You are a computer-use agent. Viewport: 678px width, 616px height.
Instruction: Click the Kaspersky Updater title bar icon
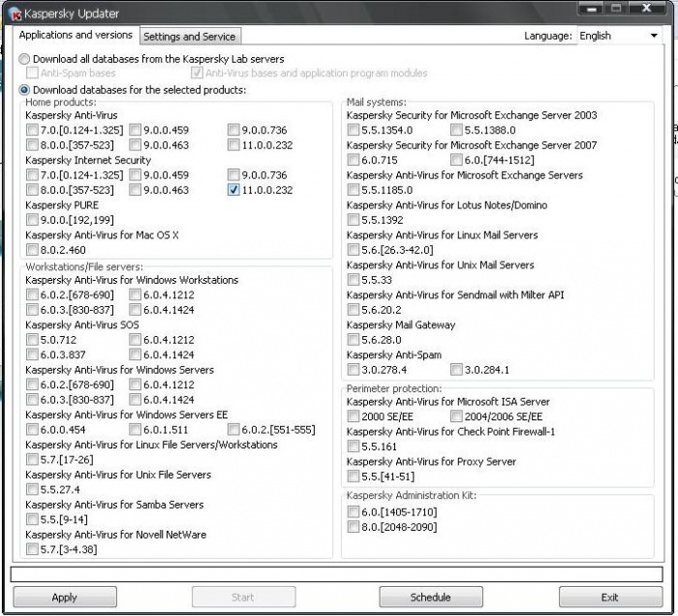click(15, 14)
